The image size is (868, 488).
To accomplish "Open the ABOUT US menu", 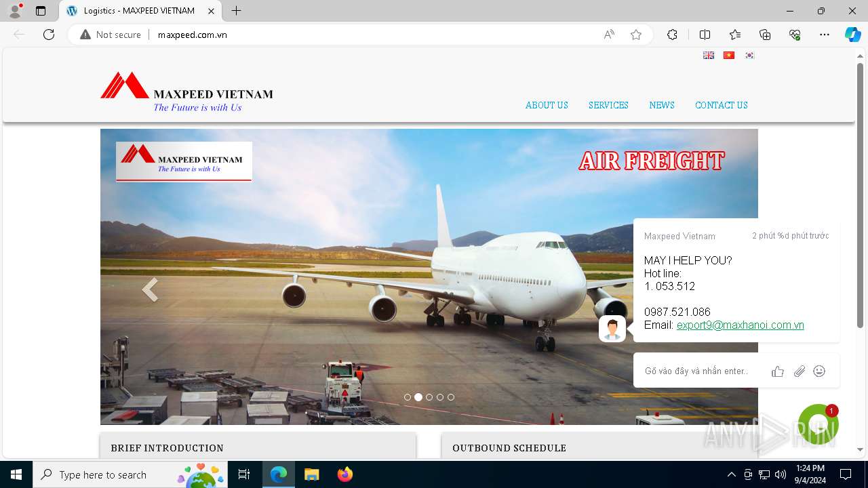I will tap(547, 105).
